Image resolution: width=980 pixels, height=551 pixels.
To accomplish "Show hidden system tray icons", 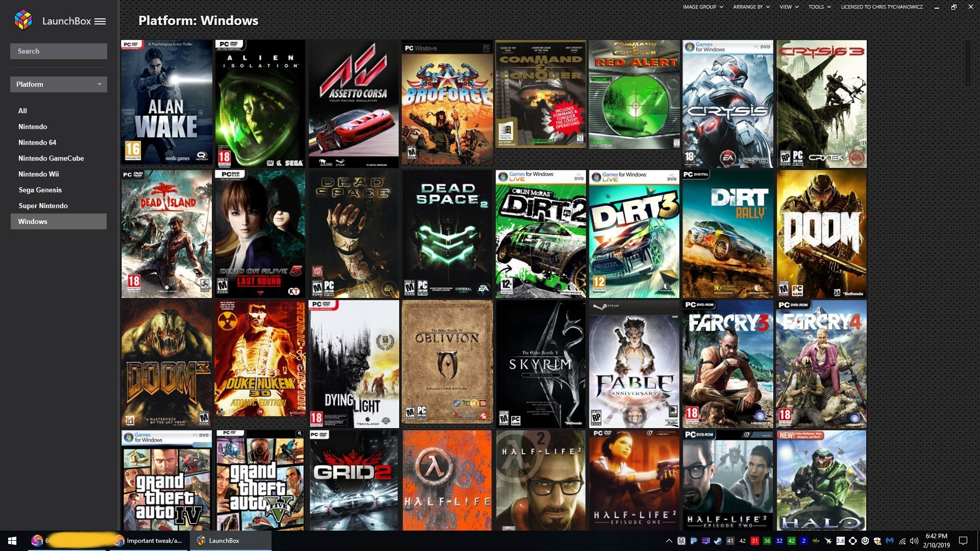I will [x=669, y=541].
